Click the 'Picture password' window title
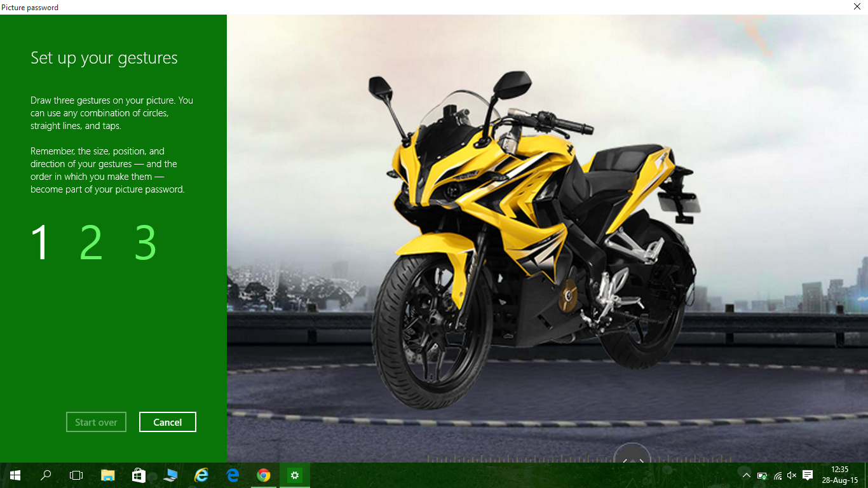This screenshot has width=868, height=488. 30,8
